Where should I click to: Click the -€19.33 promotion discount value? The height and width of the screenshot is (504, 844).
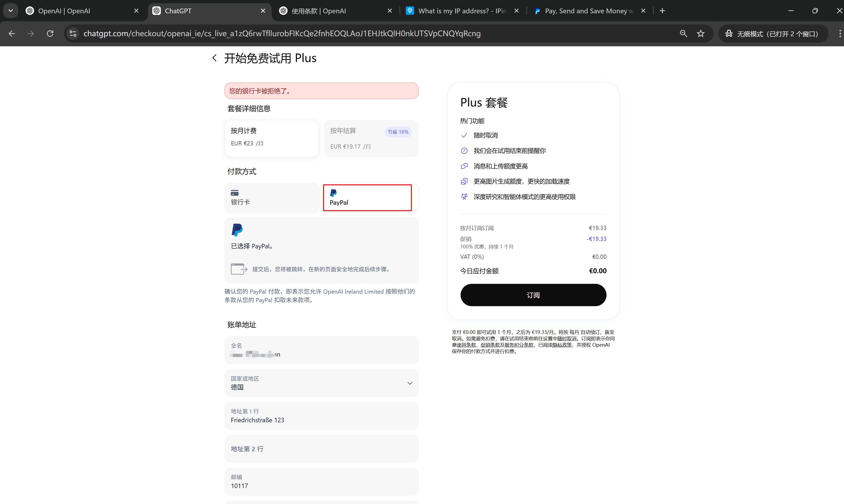click(x=596, y=239)
